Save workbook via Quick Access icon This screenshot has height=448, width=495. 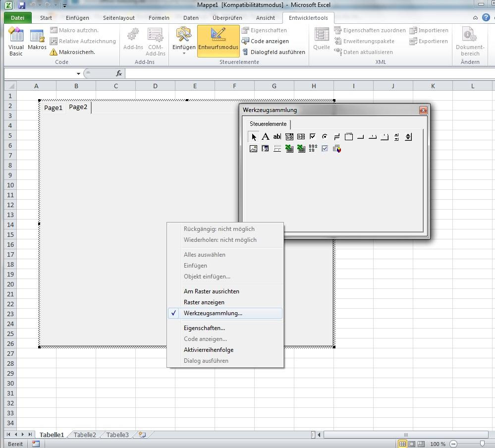[21, 5]
